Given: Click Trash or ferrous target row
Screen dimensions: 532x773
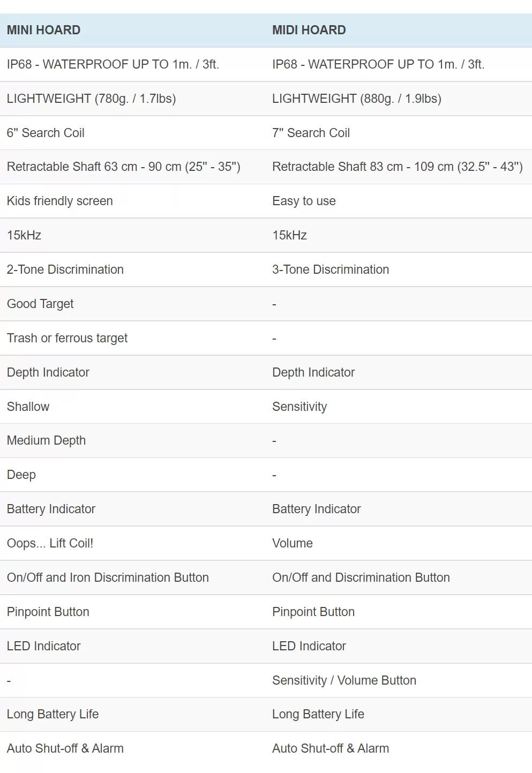Looking at the screenshot, I should click(x=266, y=338).
